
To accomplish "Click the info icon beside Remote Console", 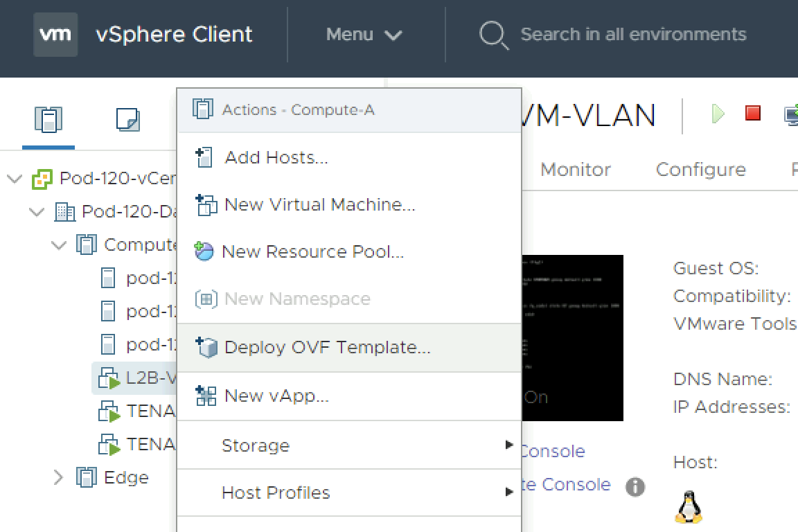I will 635,487.
